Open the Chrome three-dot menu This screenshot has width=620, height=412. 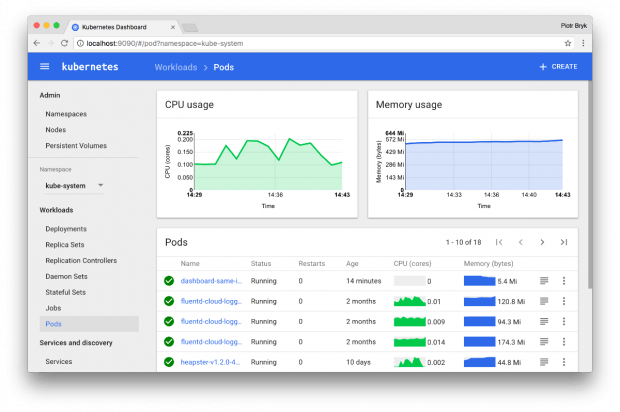coord(583,43)
